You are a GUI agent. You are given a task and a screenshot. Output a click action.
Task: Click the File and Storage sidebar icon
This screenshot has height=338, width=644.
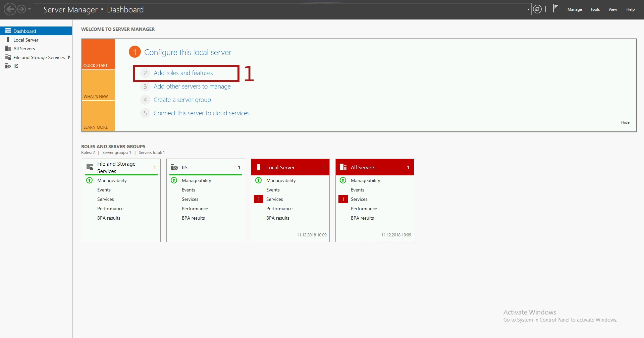(8, 57)
